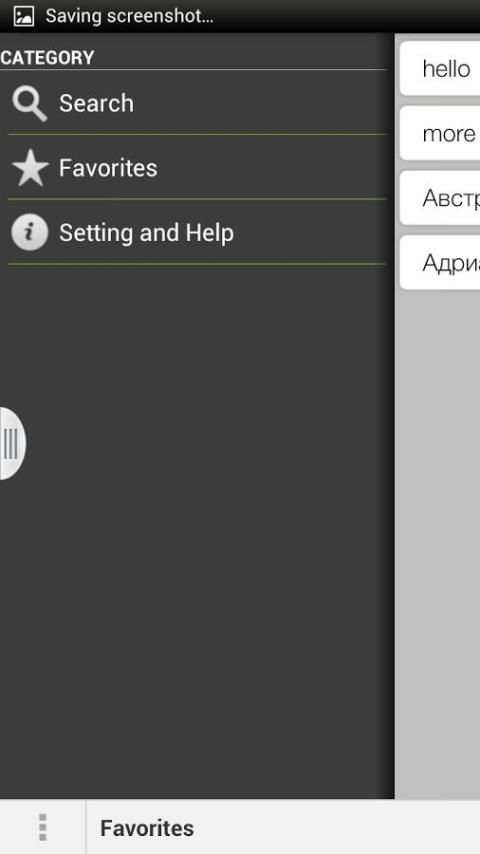480x854 pixels.
Task: Tap the CATEGORY header text
Action: (47, 58)
